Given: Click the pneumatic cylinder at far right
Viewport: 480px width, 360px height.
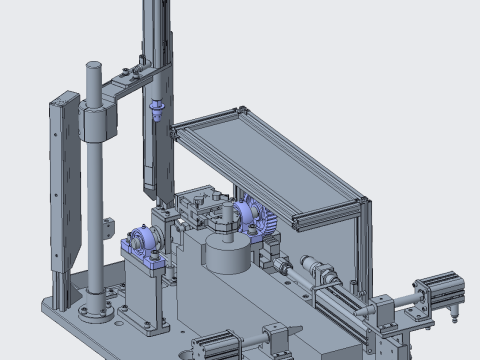Looking at the screenshot, I should click(441, 289).
